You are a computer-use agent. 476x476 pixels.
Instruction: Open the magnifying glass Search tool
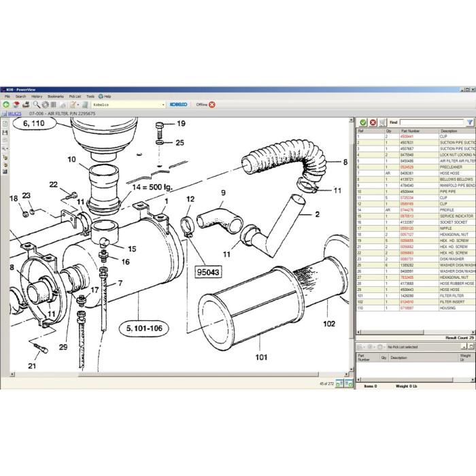click(37, 105)
